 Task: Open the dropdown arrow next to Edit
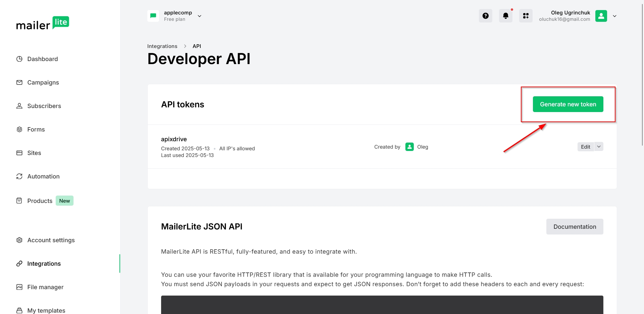point(599,147)
